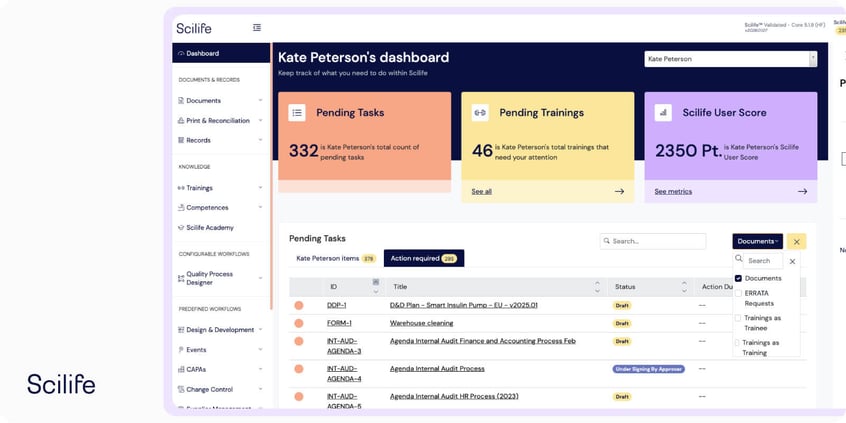Screen dimensions: 846x423
Task: Expand the Design & Development chevron
Action: 261,330
